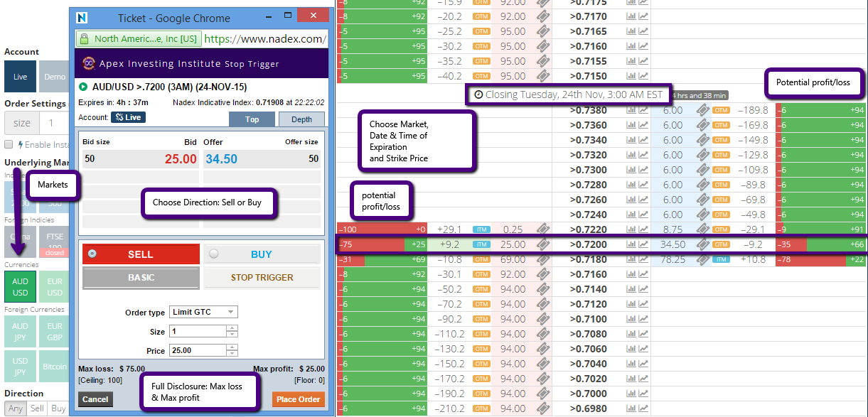The width and height of the screenshot is (868, 417).
Task: Open line chart icon in >0.7150 row
Action: tap(643, 76)
